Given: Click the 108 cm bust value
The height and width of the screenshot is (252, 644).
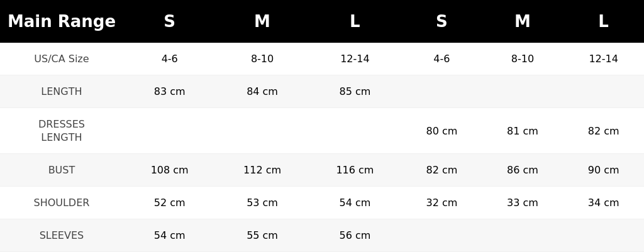Looking at the screenshot, I should (170, 170).
